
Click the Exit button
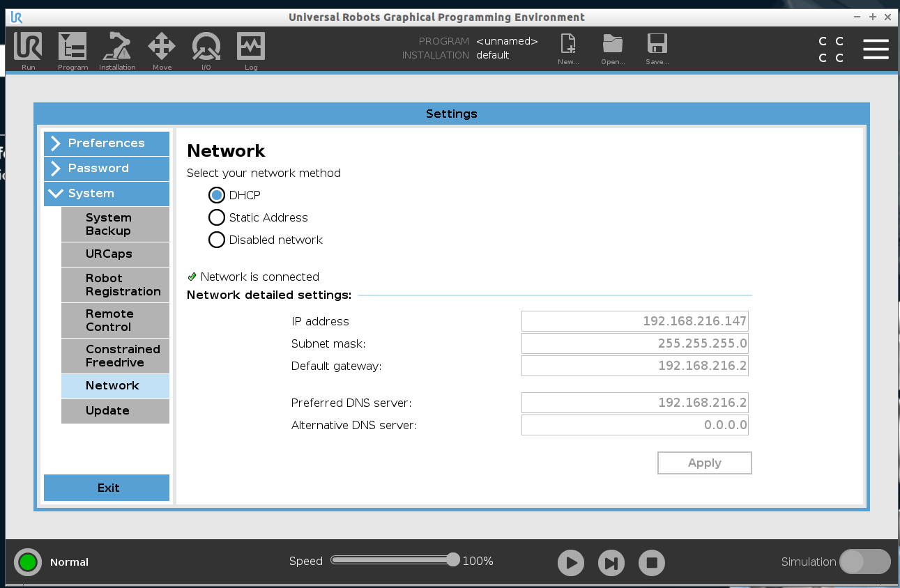(107, 488)
